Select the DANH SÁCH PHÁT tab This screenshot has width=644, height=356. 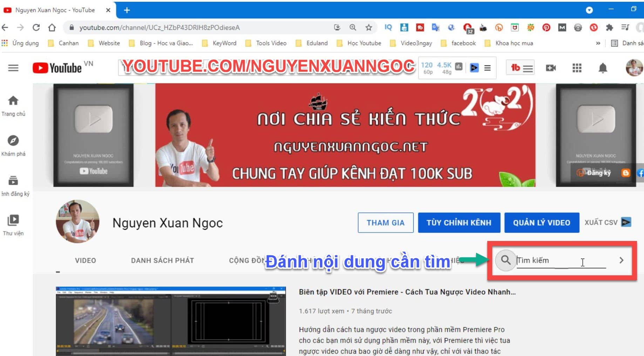click(x=162, y=261)
